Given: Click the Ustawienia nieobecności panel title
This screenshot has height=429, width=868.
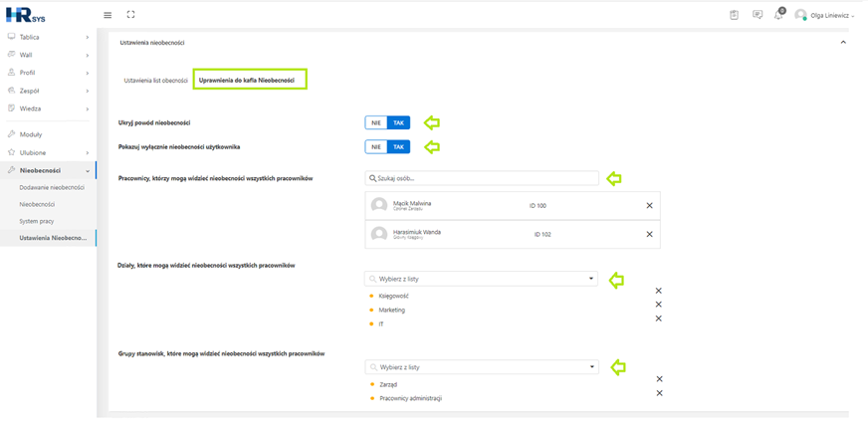Looking at the screenshot, I should (152, 42).
